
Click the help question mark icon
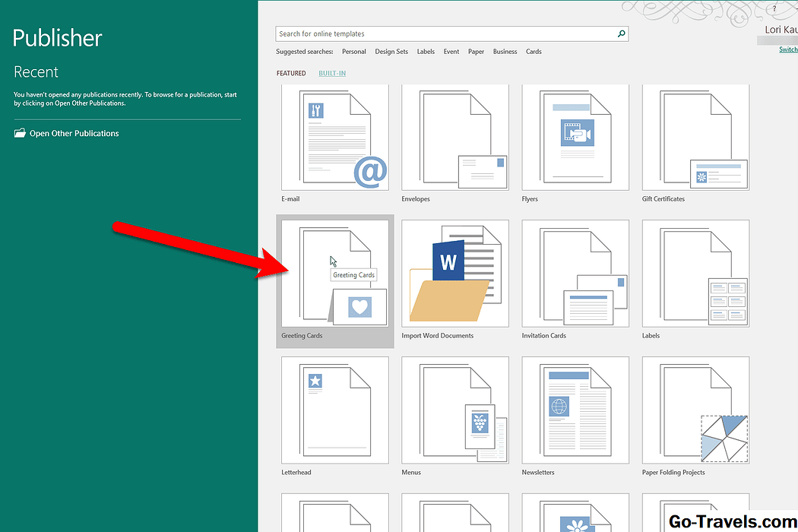(x=774, y=8)
